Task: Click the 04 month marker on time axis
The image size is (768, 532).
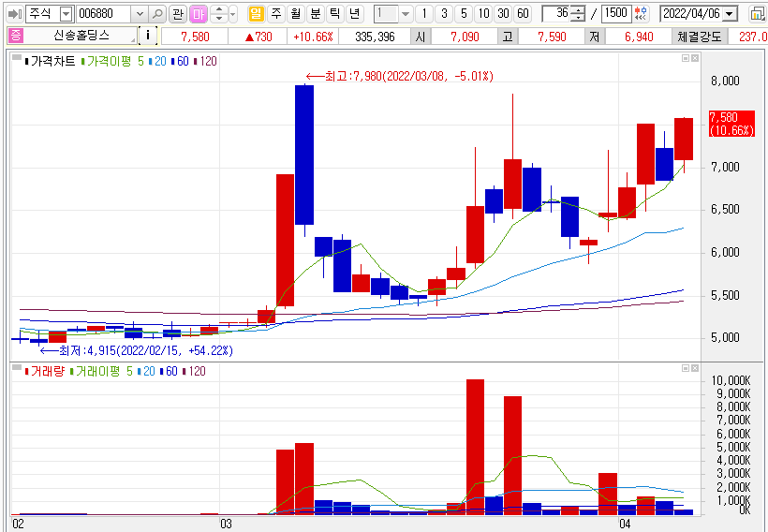Action: [x=625, y=524]
